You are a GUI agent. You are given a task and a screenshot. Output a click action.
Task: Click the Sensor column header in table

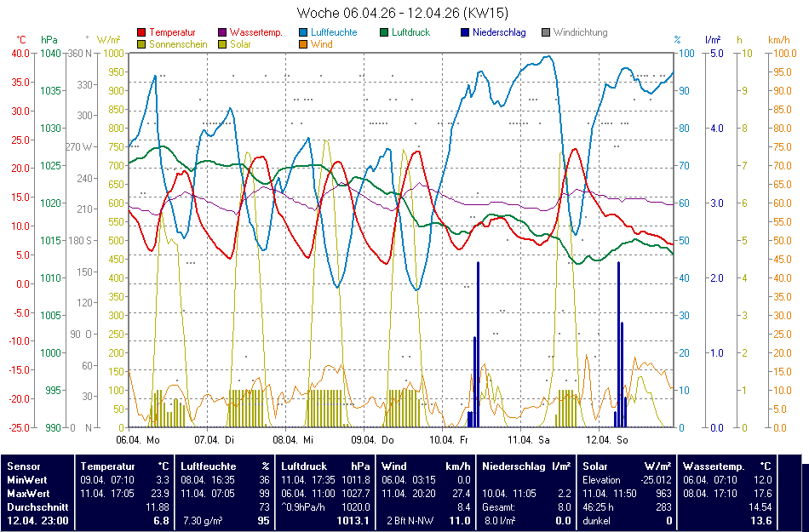pos(23,466)
